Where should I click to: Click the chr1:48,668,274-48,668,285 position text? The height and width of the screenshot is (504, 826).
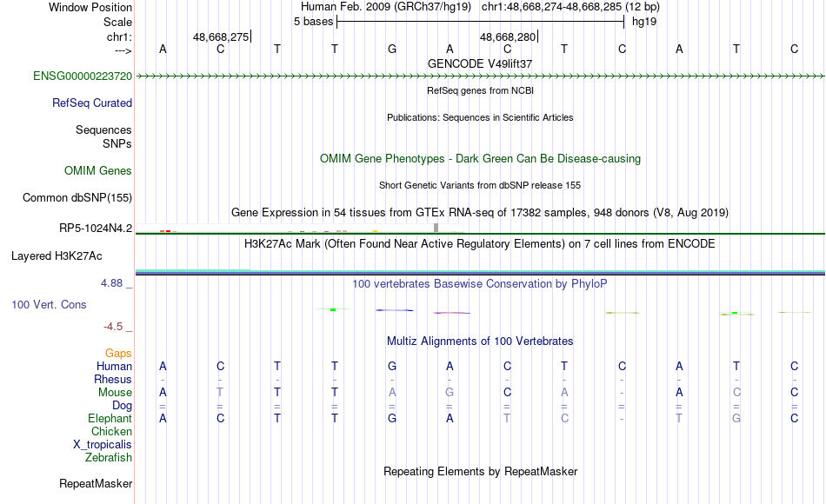tap(570, 7)
